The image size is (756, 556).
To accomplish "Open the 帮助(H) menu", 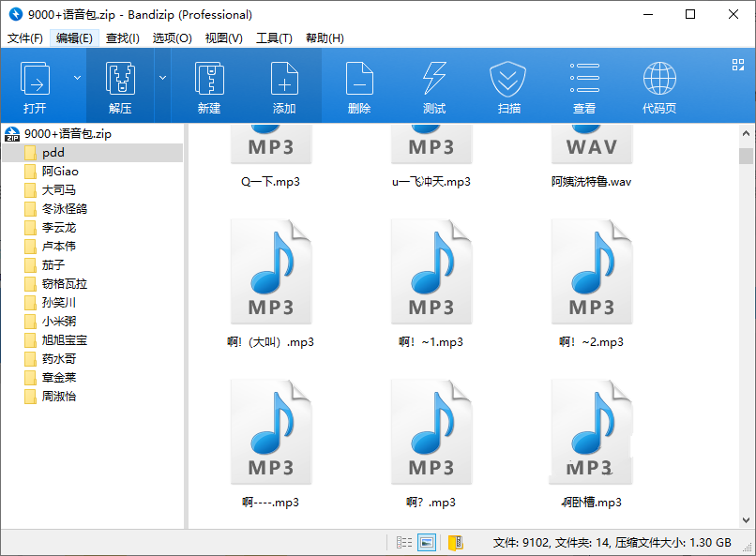I will pyautogui.click(x=325, y=38).
